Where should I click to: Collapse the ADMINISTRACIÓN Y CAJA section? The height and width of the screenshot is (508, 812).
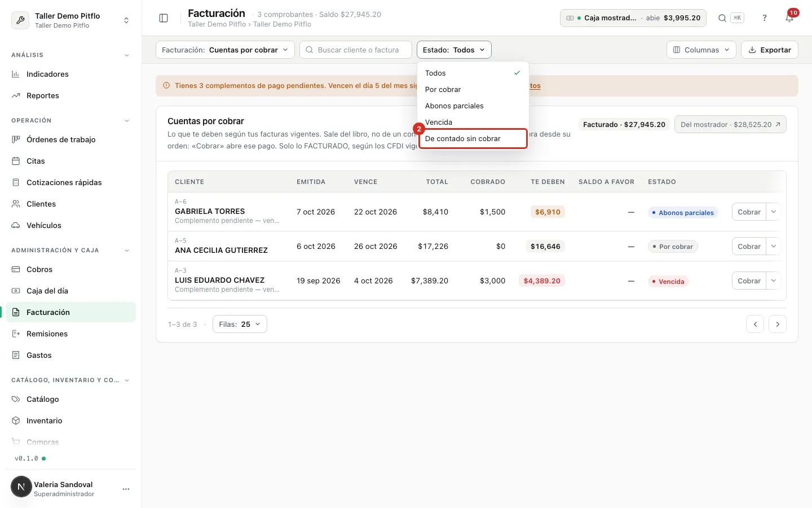126,251
